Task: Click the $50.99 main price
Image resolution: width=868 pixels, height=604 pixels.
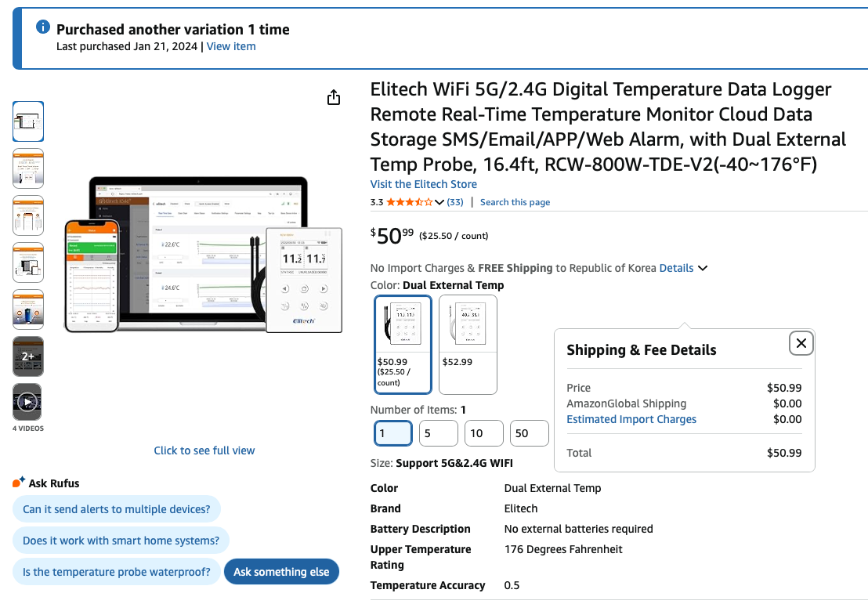Action: point(392,235)
